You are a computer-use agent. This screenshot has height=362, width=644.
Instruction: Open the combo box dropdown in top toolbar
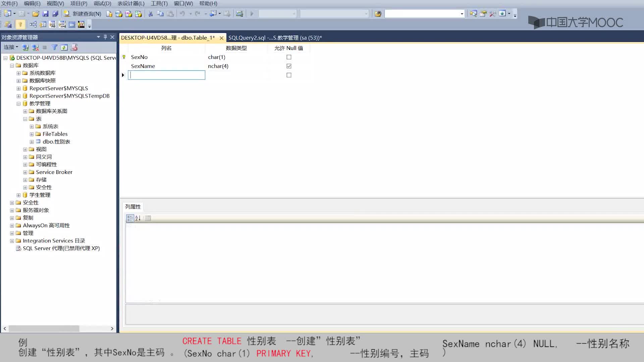coord(462,14)
